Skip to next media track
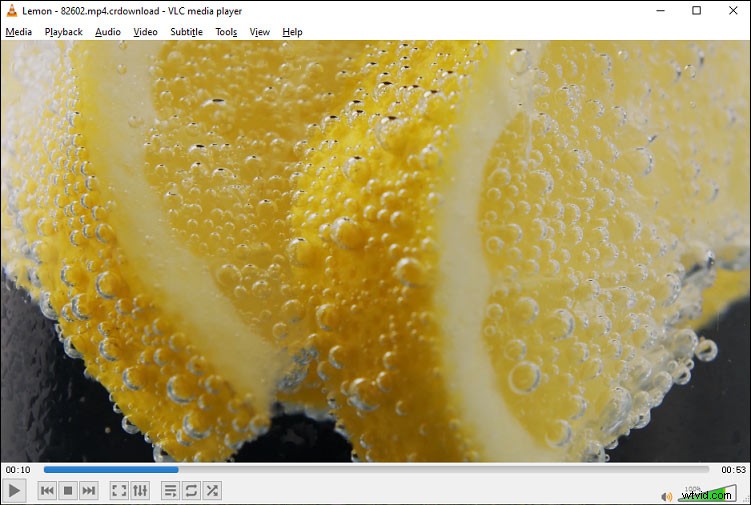The height and width of the screenshot is (505, 751). point(89,491)
